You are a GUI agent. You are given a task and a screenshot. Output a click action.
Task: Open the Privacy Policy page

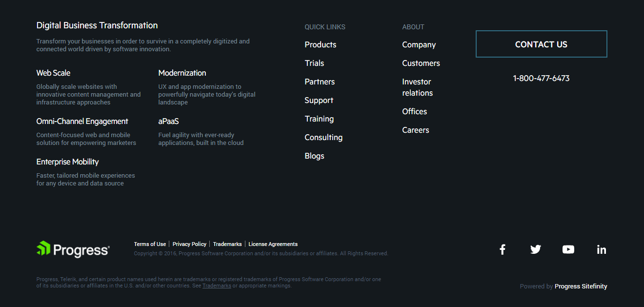tap(189, 244)
